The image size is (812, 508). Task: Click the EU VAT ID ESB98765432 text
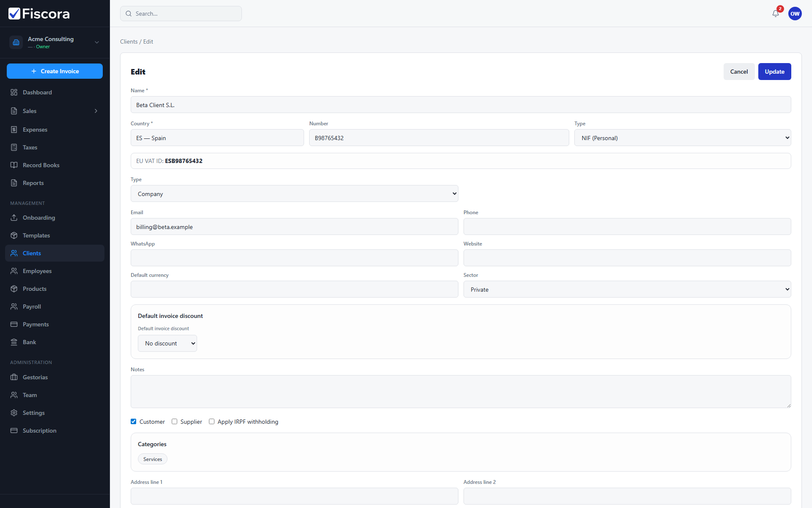169,161
